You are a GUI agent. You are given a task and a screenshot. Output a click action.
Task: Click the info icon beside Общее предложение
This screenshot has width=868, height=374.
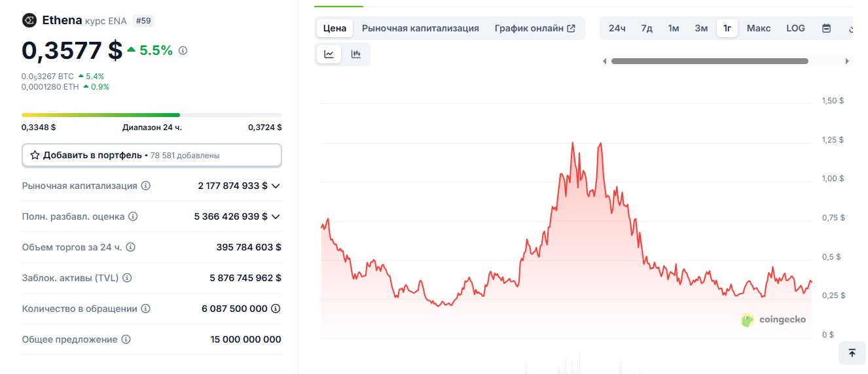(126, 339)
